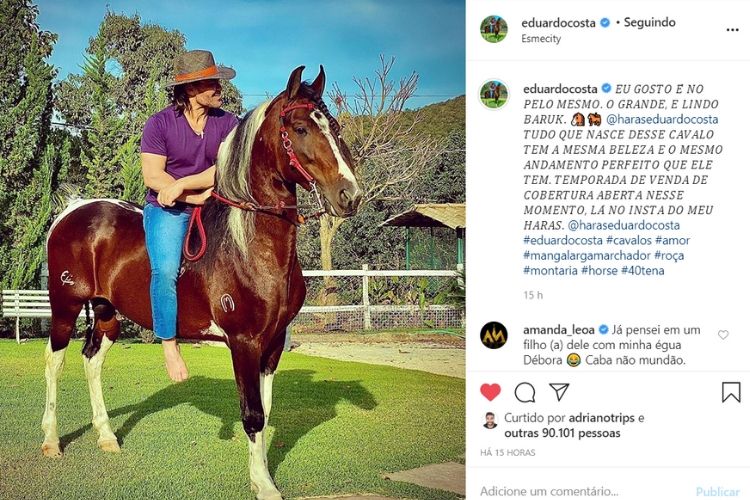Share post via paper plane icon
Image resolution: width=750 pixels, height=500 pixels.
tap(559, 392)
